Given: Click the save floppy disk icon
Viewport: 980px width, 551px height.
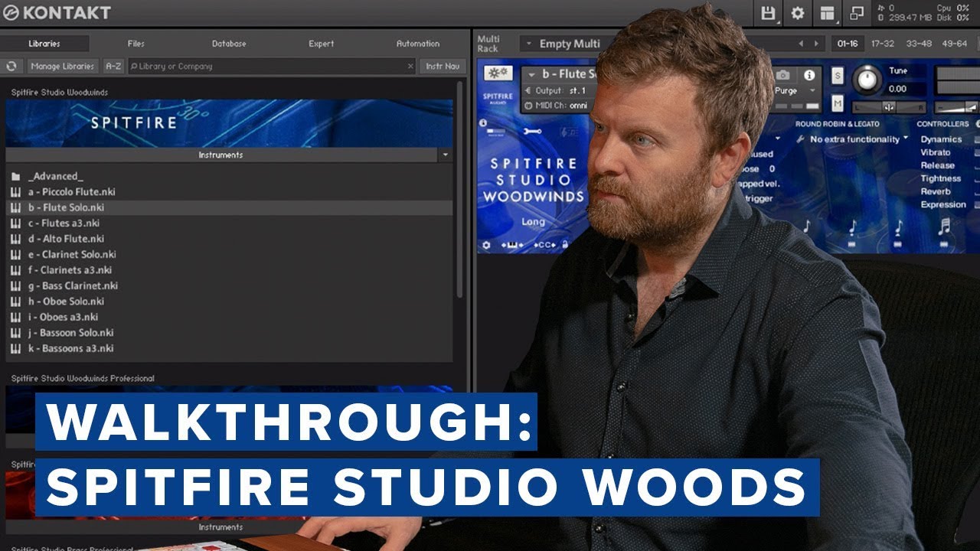Looking at the screenshot, I should pyautogui.click(x=769, y=13).
